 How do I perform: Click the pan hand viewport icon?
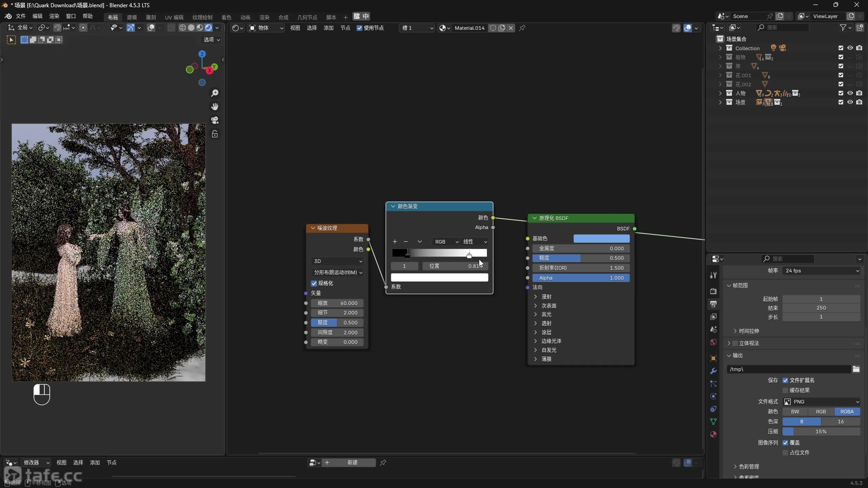tap(215, 107)
